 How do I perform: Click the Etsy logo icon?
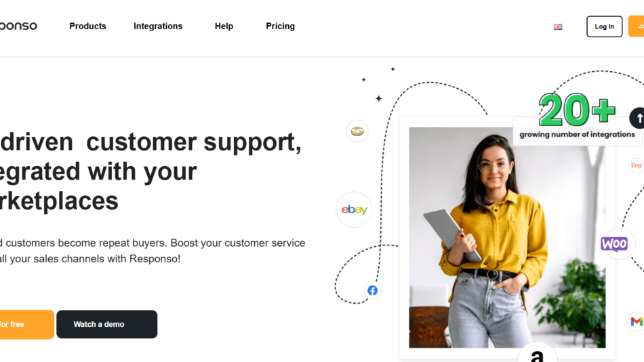[636, 165]
